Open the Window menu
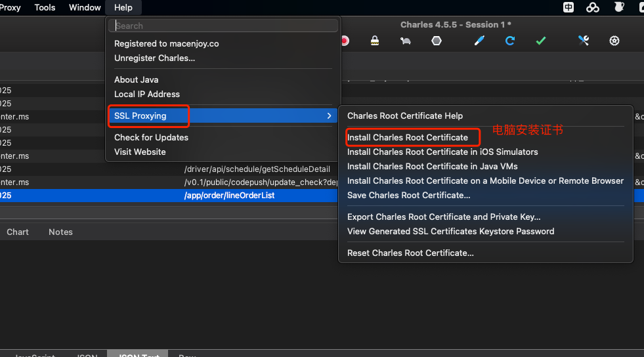 [85, 7]
